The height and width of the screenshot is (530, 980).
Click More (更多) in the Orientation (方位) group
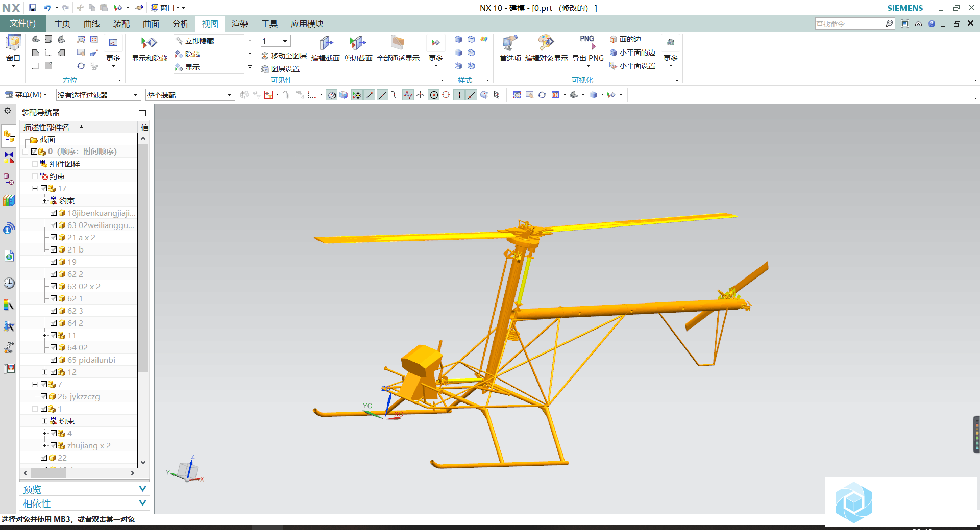coord(113,51)
